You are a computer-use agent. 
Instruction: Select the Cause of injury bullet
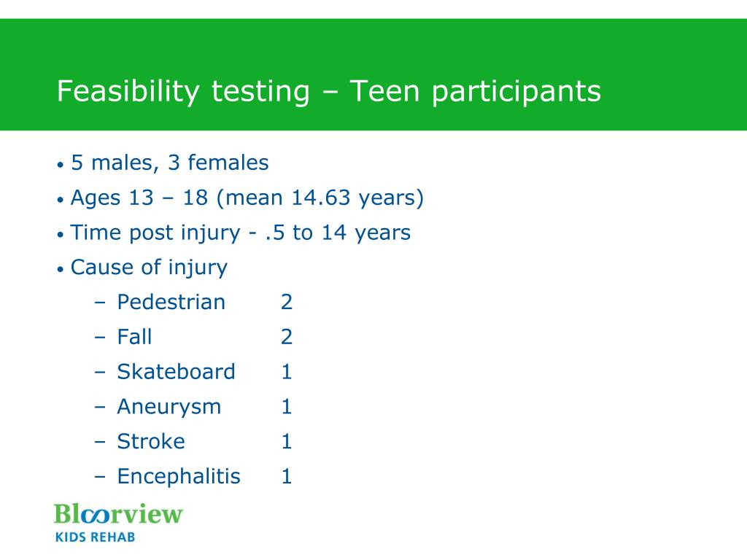click(149, 268)
